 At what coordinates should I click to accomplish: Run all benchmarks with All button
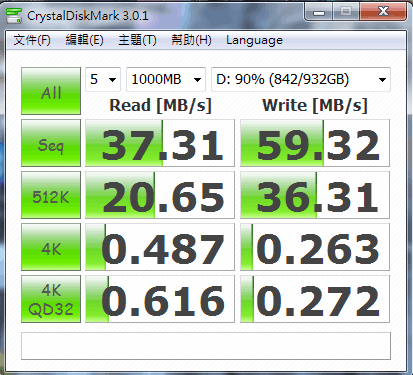click(51, 91)
